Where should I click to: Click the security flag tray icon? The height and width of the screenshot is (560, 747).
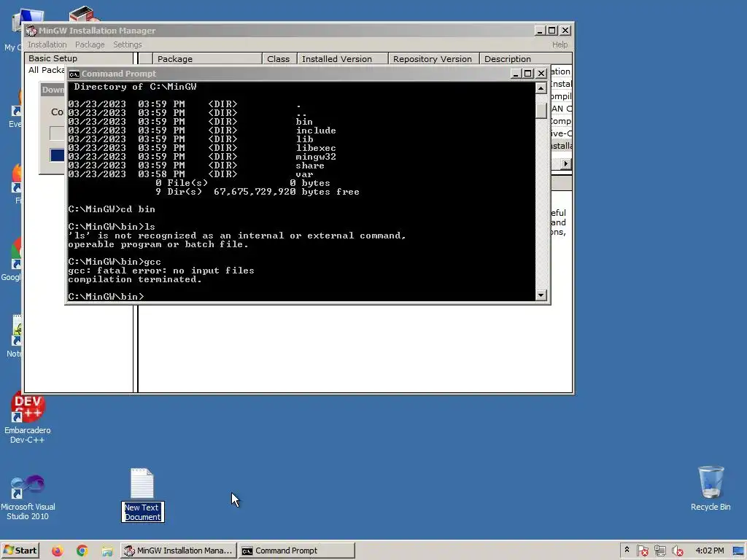click(x=642, y=551)
